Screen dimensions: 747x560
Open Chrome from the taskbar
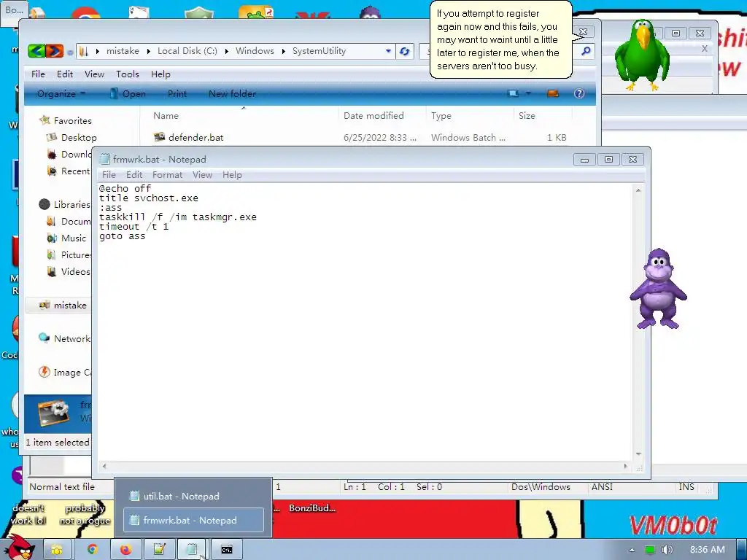pos(92,550)
